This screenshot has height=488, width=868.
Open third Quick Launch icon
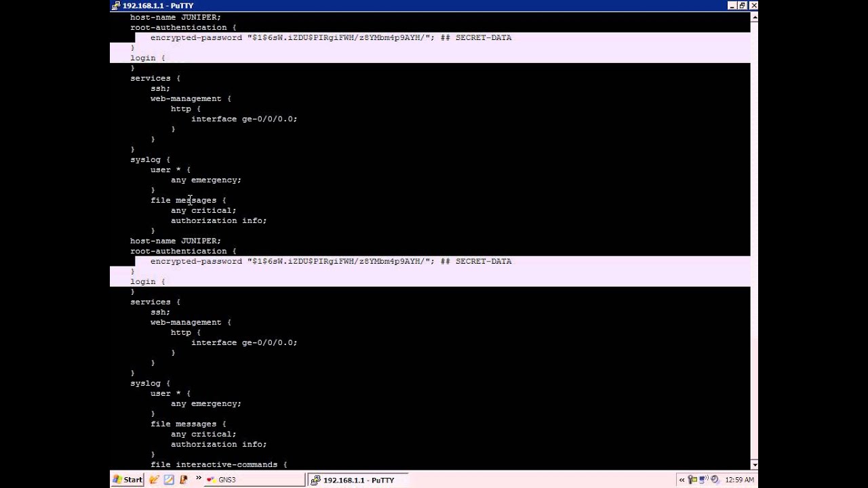pyautogui.click(x=183, y=480)
